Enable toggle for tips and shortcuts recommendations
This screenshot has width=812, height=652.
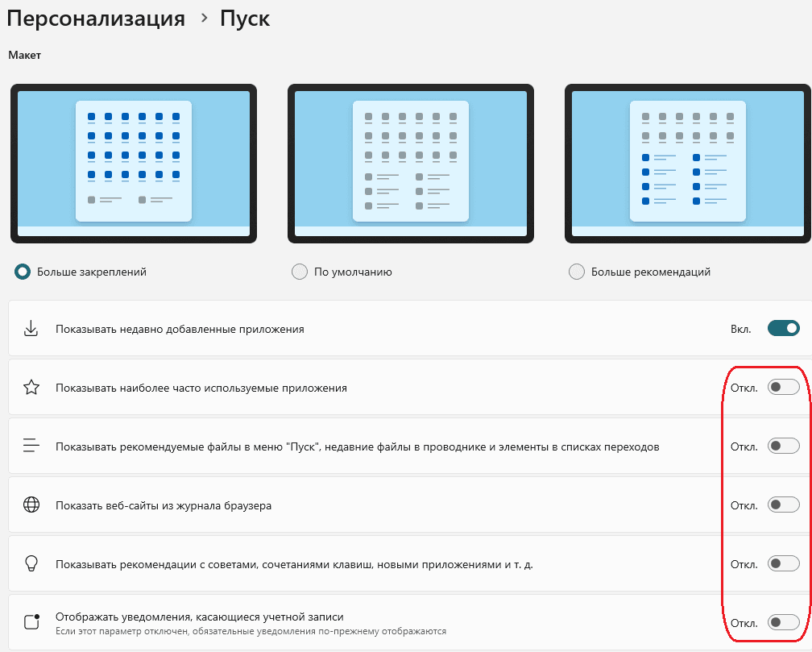(x=784, y=563)
